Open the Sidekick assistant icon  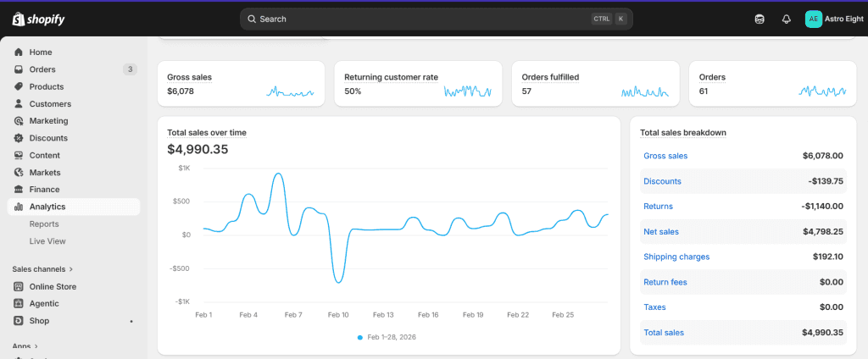759,19
